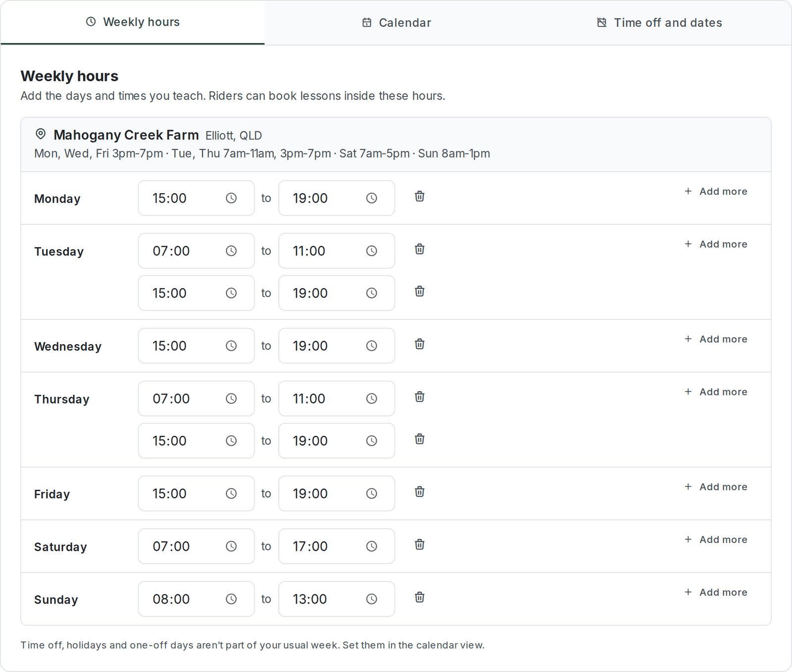Add more hours for Wednesday
This screenshot has height=672, width=792.
click(716, 339)
